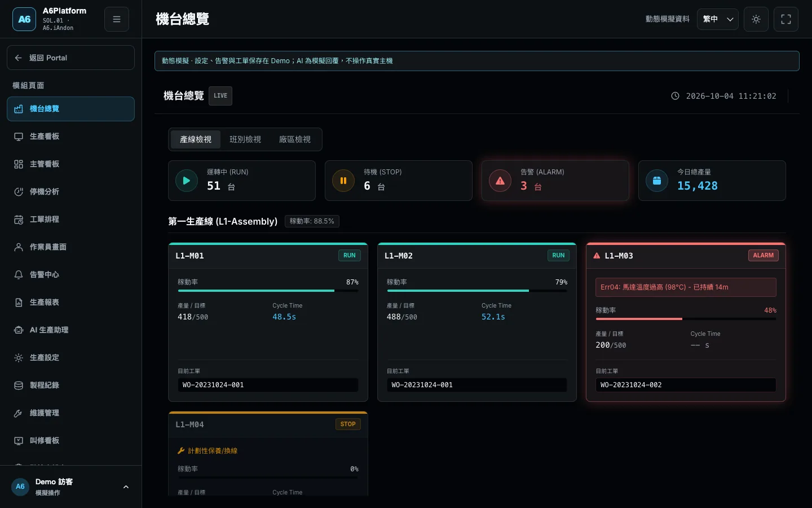The height and width of the screenshot is (508, 812).
Task: Click the Err04 馬達溫度過高 alert message
Action: 686,287
